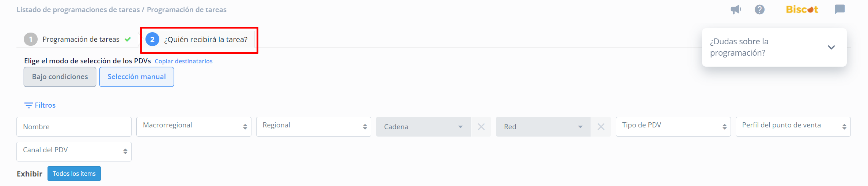Toggle the Todos los ítems display
Screen dimensions: 868x186
[74, 174]
